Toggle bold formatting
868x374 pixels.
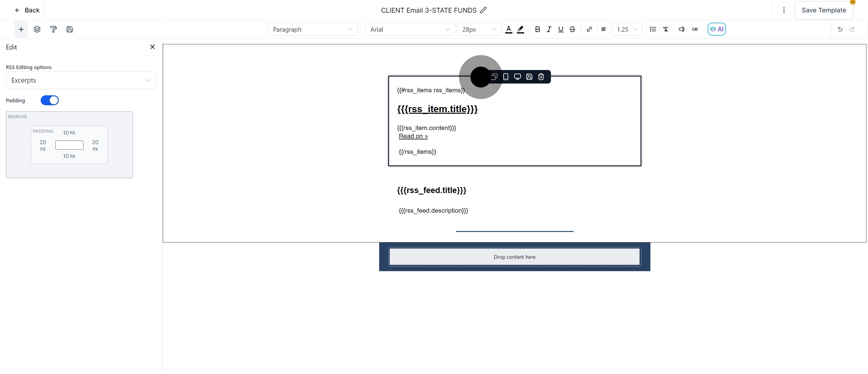click(537, 29)
